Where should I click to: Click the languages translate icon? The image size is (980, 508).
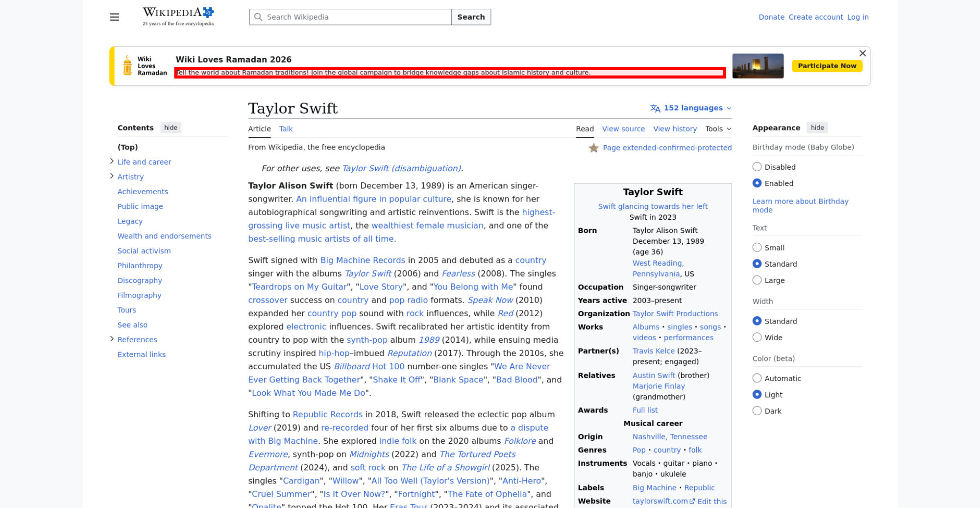pyautogui.click(x=655, y=108)
